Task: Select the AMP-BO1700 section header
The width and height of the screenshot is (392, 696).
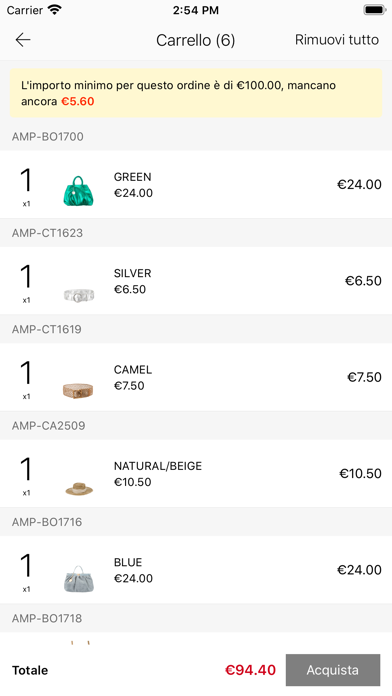Action: [x=196, y=137]
